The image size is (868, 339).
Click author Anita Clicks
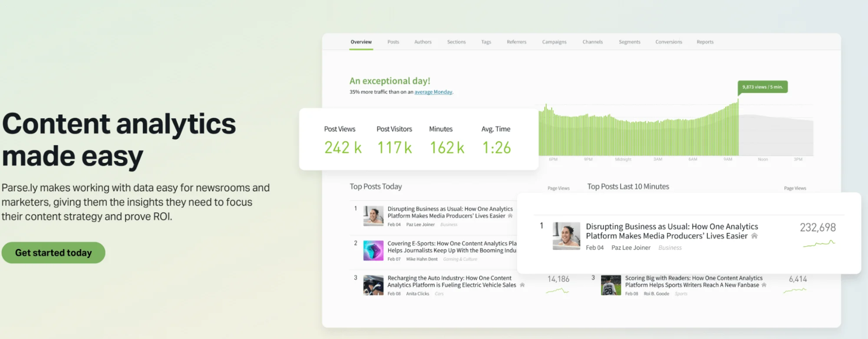coord(417,294)
